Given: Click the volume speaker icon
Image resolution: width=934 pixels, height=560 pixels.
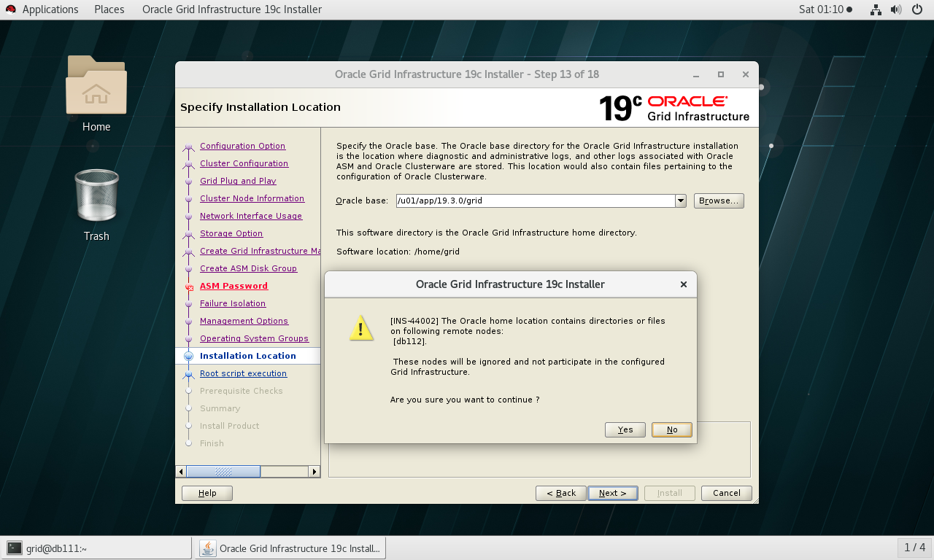Looking at the screenshot, I should point(897,9).
